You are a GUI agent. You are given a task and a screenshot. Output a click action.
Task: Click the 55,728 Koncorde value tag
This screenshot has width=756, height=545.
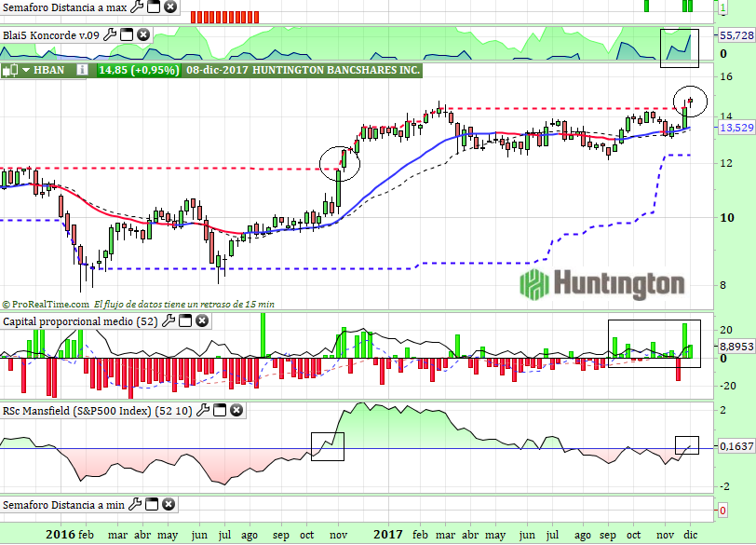coord(736,35)
